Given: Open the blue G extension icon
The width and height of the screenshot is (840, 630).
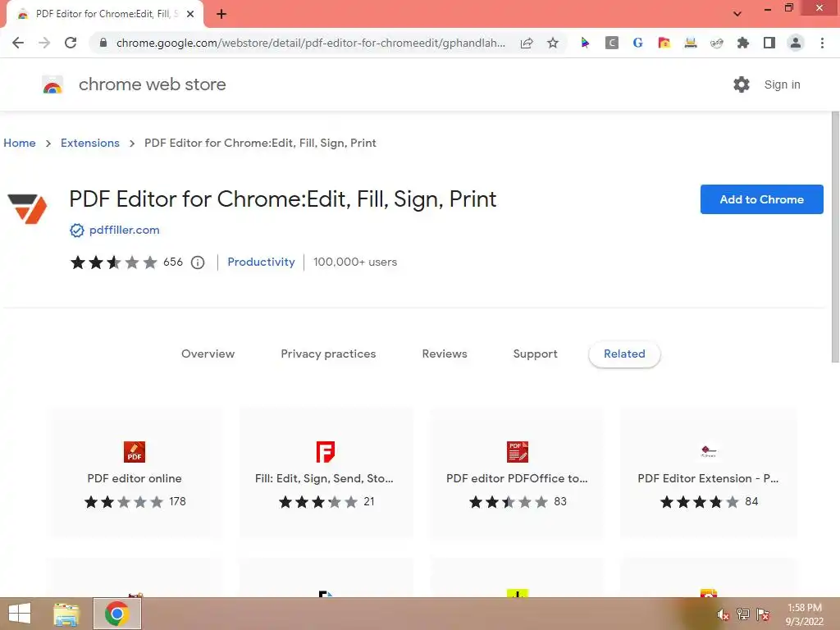Looking at the screenshot, I should click(x=637, y=43).
